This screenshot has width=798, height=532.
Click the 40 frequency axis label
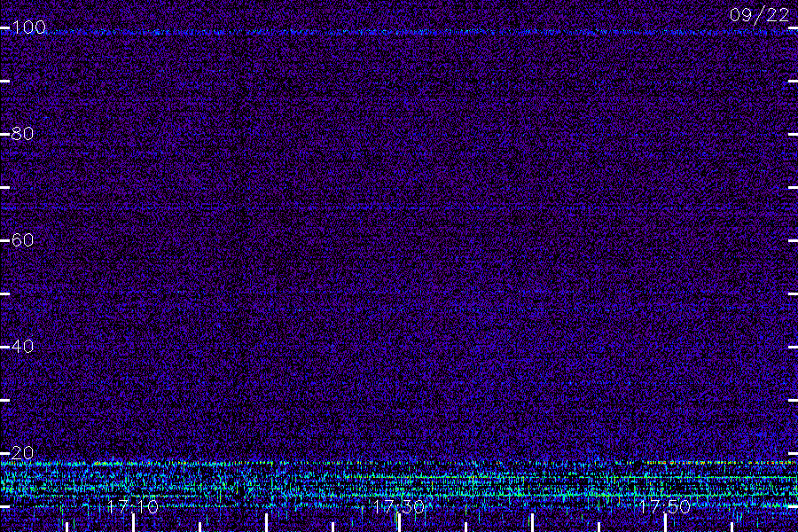tap(22, 346)
